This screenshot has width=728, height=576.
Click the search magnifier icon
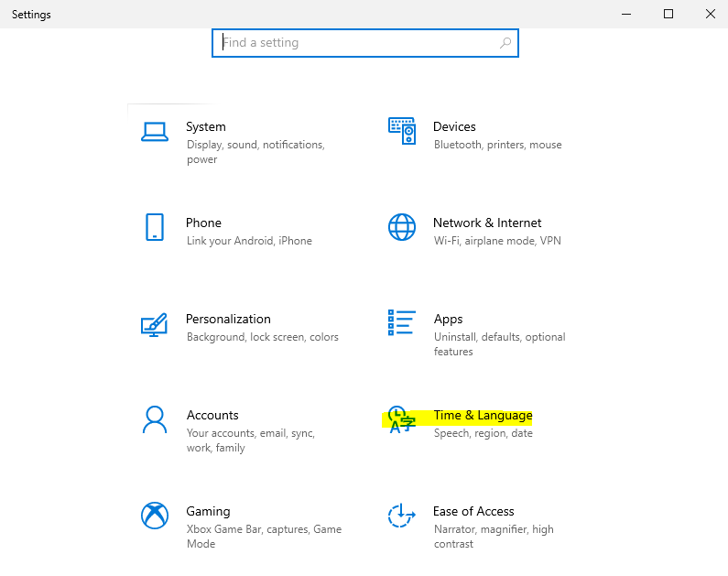(x=505, y=43)
